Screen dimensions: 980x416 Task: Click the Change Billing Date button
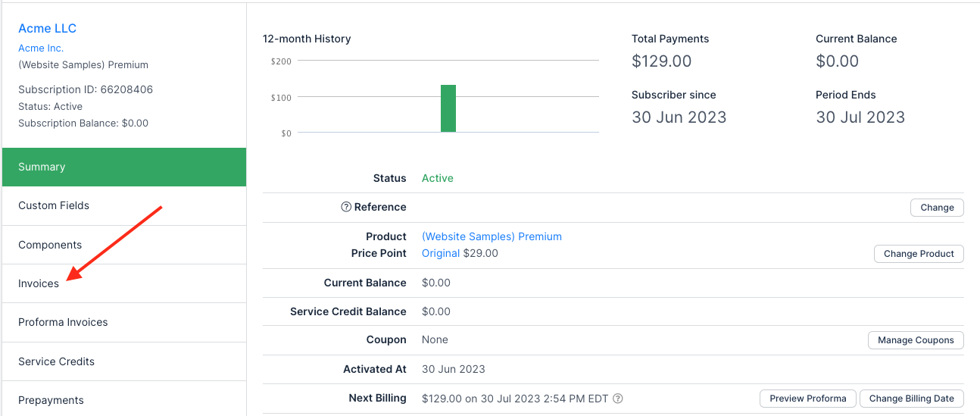click(x=911, y=399)
